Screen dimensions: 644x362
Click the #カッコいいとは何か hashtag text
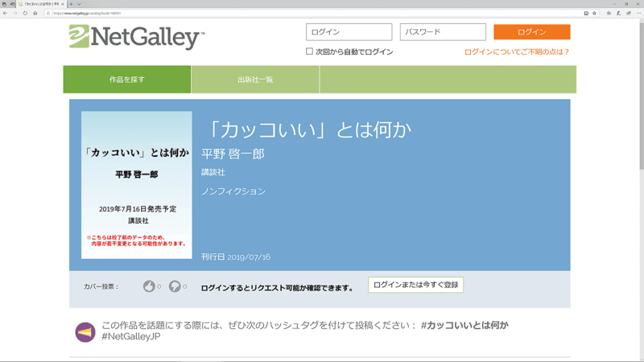tap(464, 325)
